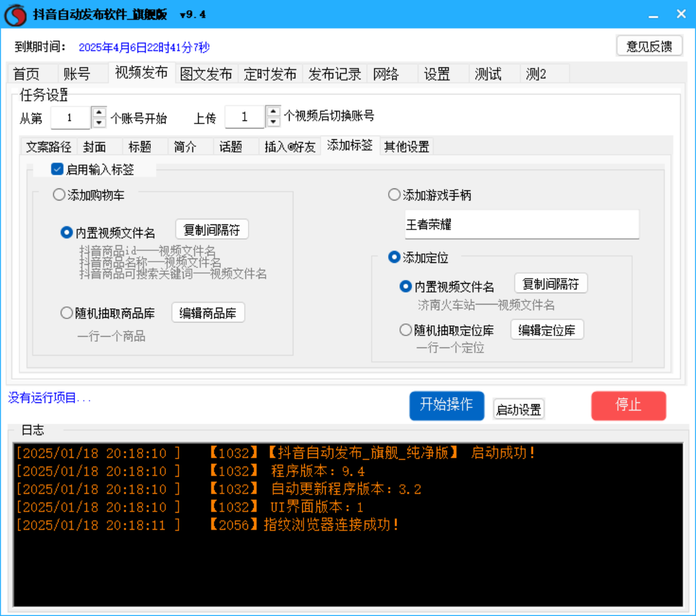
Task: Select the 视频发布 tab
Action: tap(141, 73)
